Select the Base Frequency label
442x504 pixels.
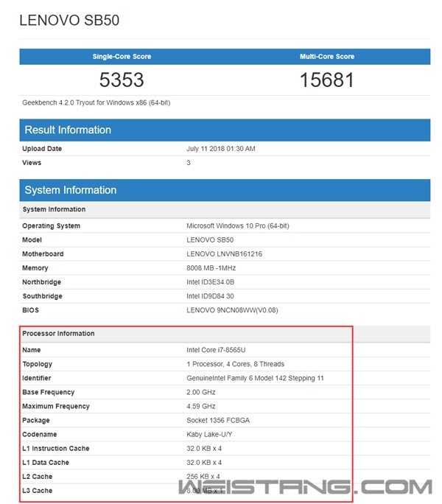(x=48, y=392)
